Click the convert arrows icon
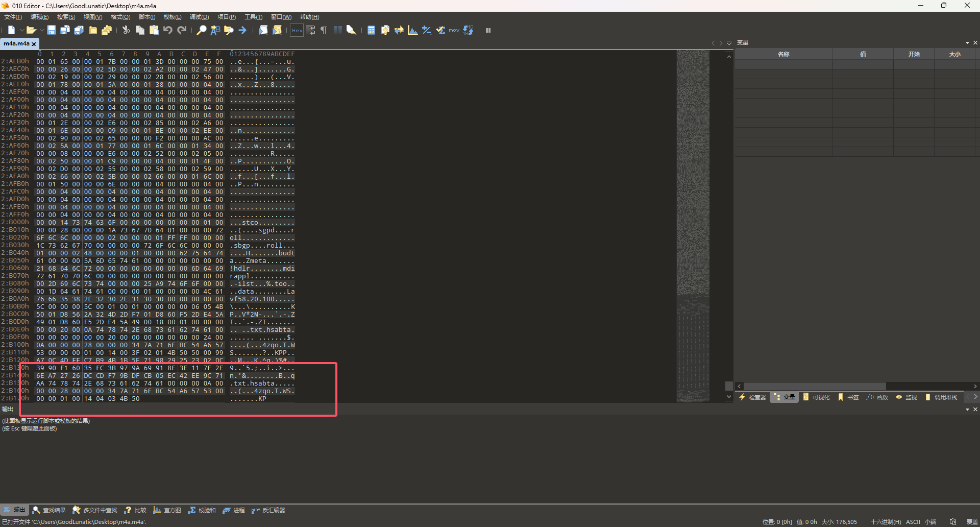The image size is (980, 527). click(x=399, y=30)
